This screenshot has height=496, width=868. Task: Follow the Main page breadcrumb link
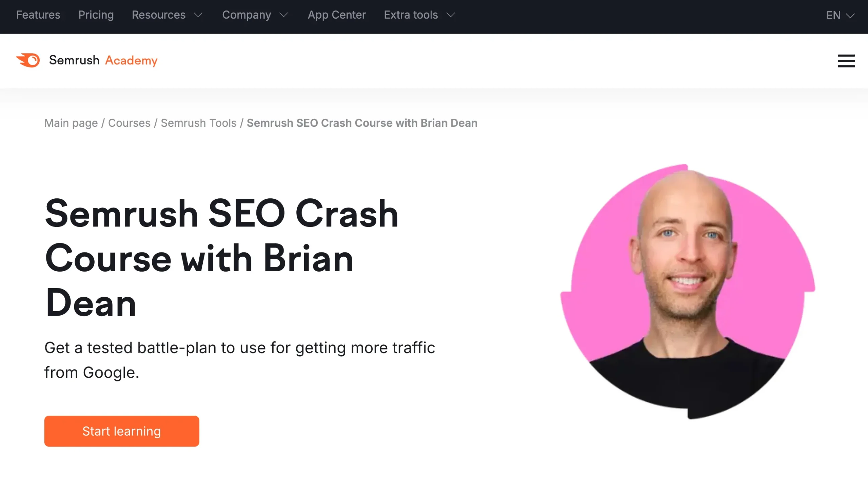71,123
